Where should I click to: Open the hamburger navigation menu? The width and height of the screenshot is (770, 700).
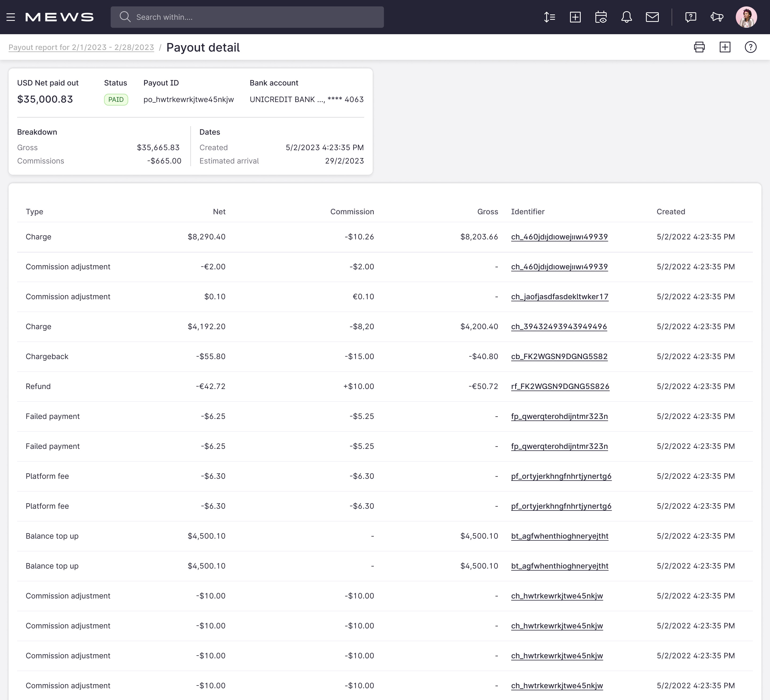pyautogui.click(x=10, y=17)
